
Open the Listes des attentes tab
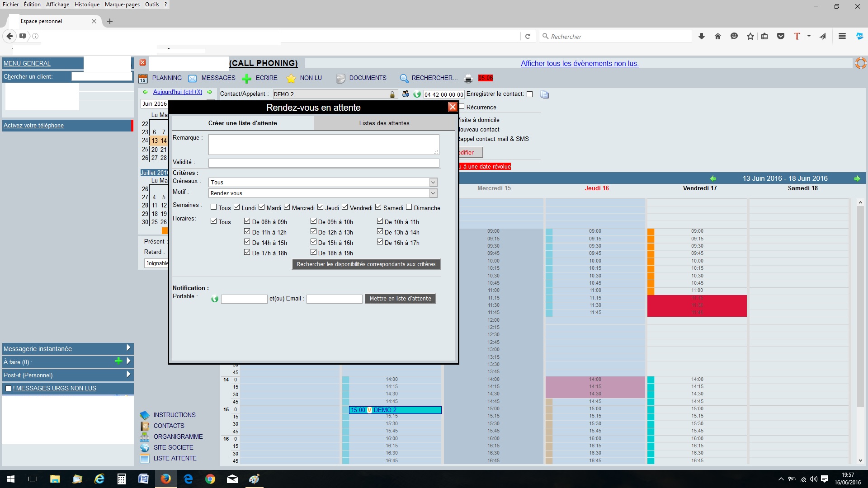(x=384, y=123)
